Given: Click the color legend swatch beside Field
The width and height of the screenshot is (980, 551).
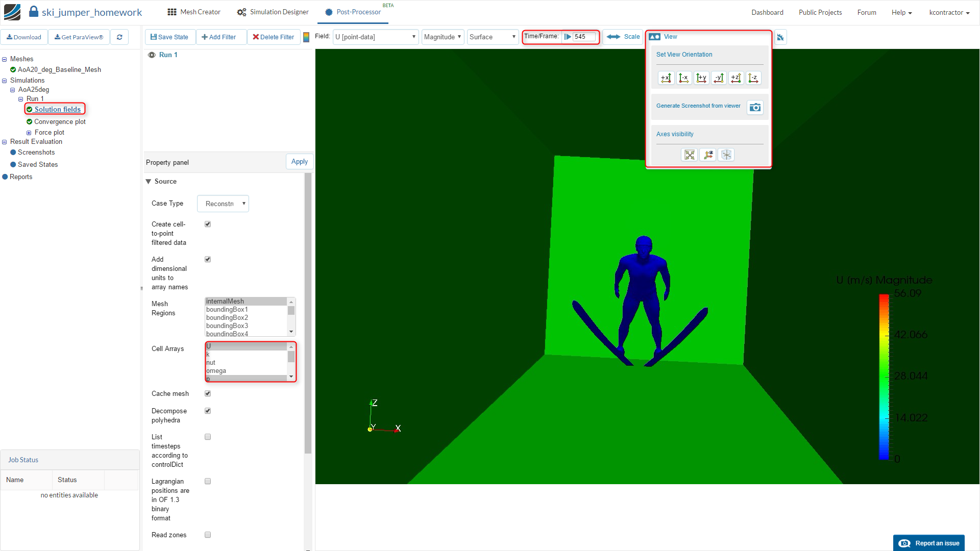Looking at the screenshot, I should pyautogui.click(x=306, y=37).
